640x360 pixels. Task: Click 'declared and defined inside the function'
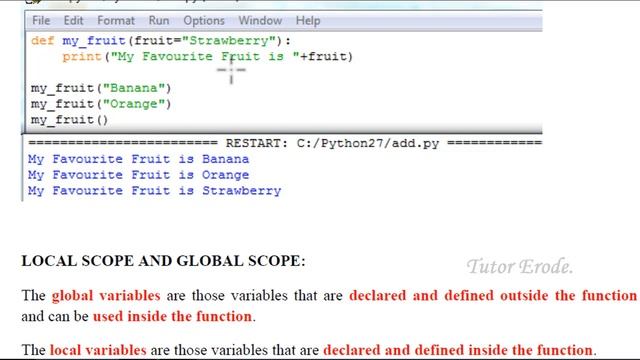[x=458, y=350]
